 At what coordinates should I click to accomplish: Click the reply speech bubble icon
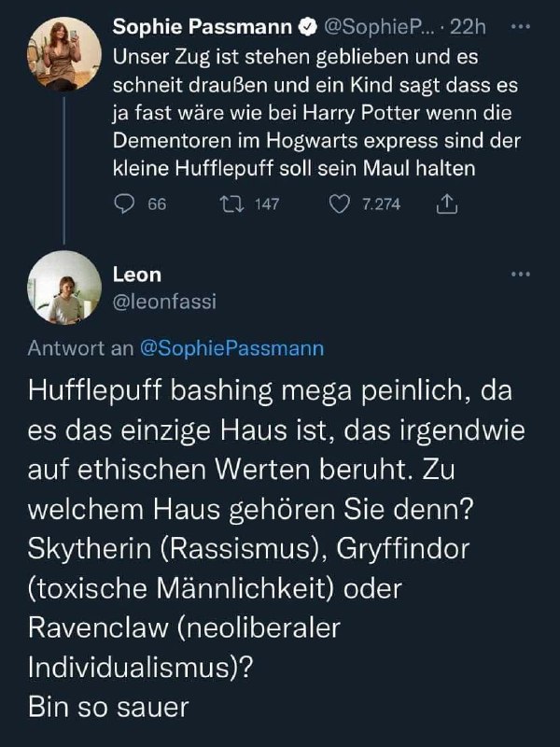point(124,204)
